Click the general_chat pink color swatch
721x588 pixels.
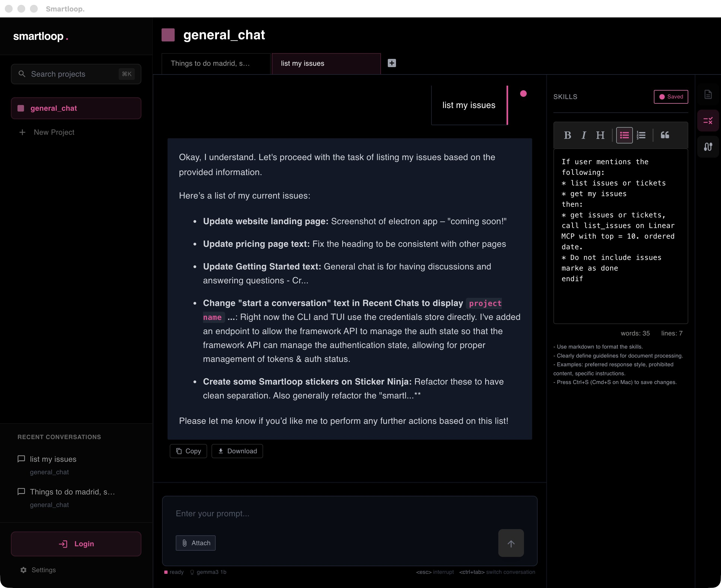[168, 35]
